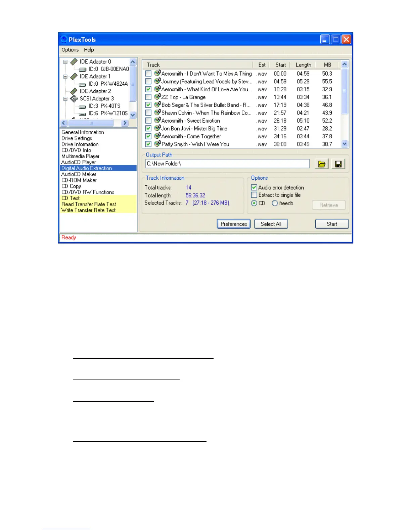This screenshot has height=532, width=411.
Task: Collapse the IDE Adapter 1 tree node
Action: point(65,77)
